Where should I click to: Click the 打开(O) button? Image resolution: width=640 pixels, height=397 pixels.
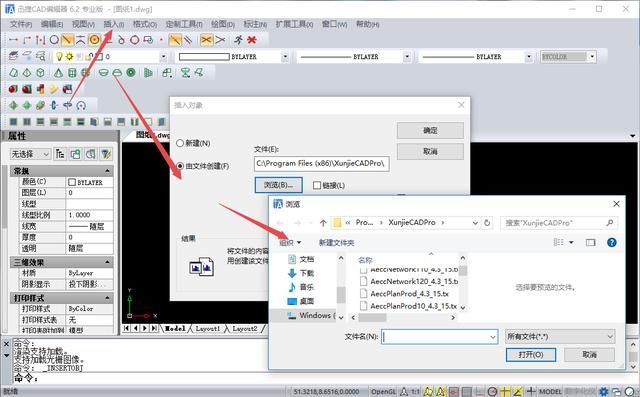point(531,355)
